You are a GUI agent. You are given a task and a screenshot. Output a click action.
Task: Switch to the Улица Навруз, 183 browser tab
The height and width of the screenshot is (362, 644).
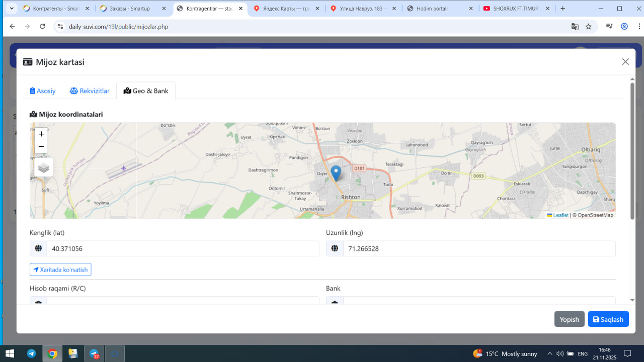[362, 9]
